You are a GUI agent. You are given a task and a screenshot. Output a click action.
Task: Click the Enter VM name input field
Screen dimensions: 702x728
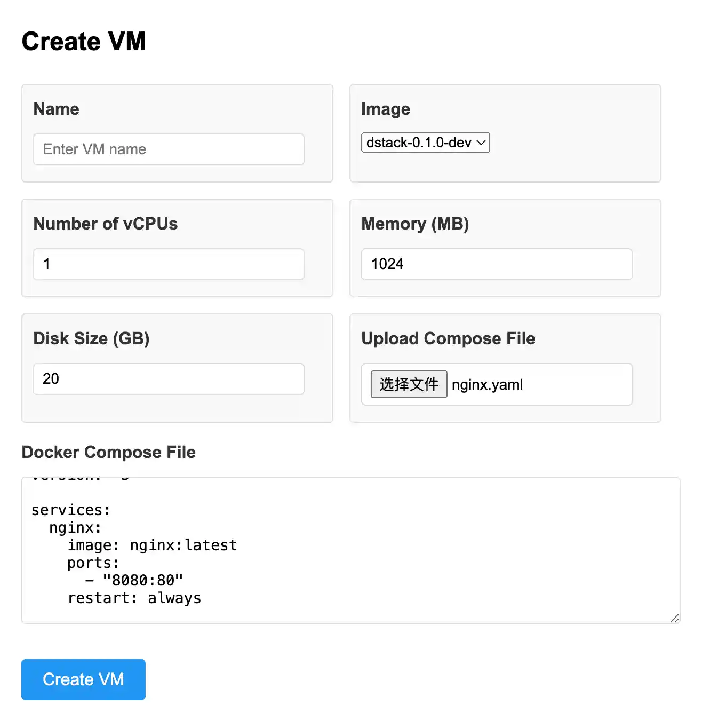(169, 149)
